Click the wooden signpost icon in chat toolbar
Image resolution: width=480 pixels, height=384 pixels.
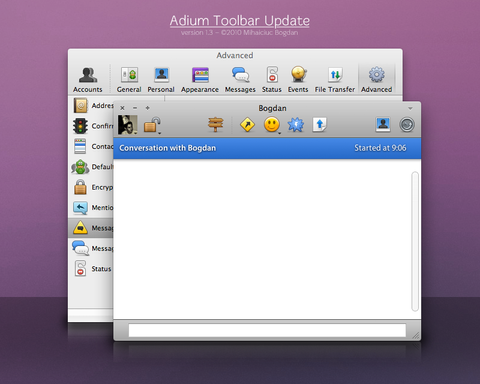point(216,125)
